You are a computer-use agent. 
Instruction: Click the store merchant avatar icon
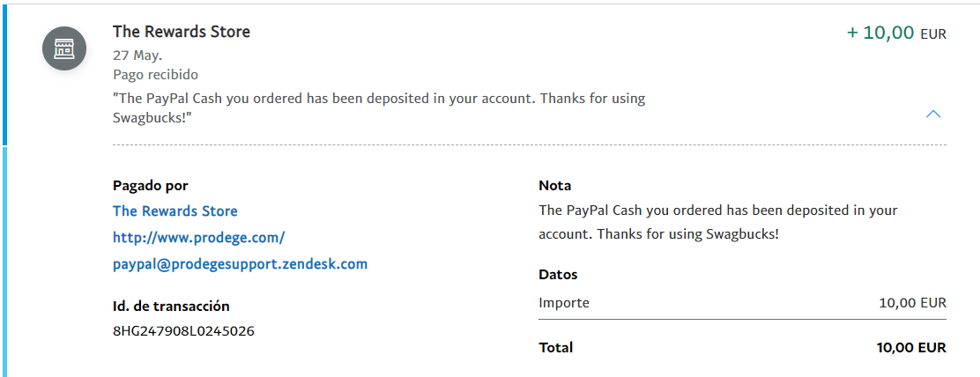point(63,48)
